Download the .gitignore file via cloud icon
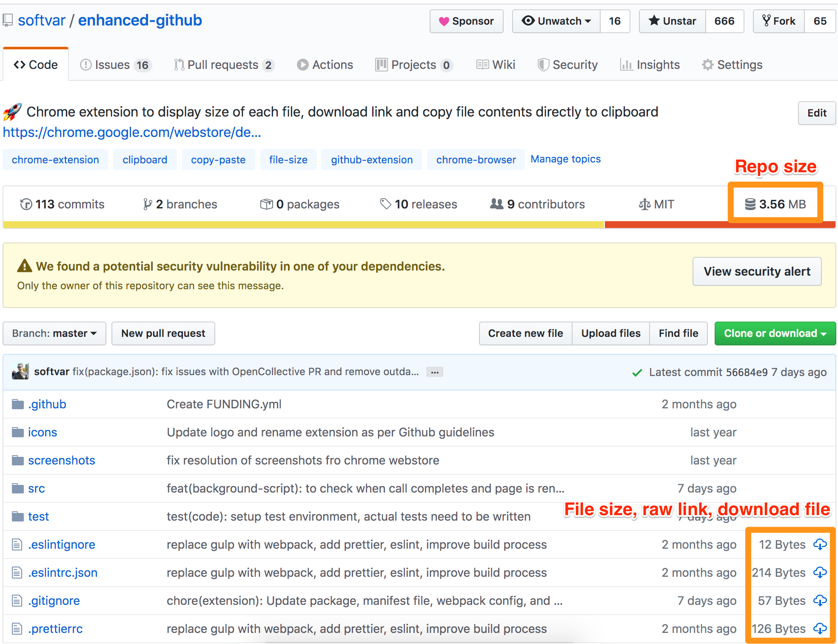838x644 pixels. [x=820, y=600]
